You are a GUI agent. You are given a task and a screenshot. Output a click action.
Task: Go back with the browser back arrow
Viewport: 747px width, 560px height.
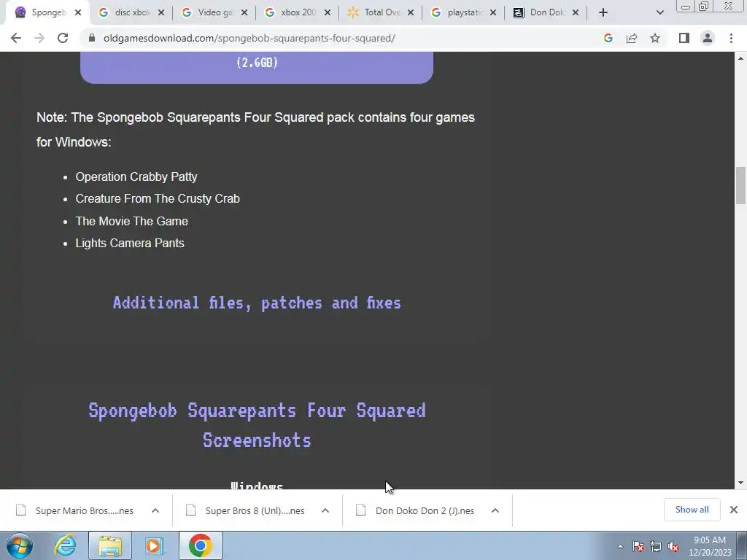[16, 38]
